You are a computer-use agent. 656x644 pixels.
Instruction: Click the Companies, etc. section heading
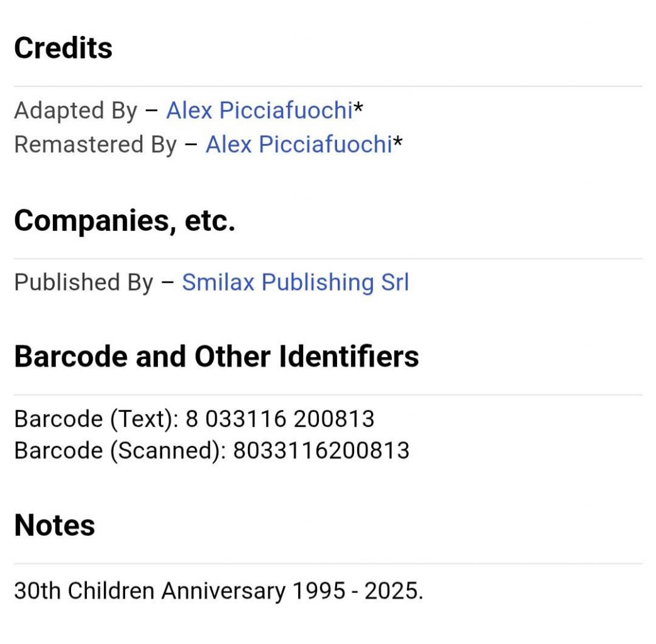(125, 221)
